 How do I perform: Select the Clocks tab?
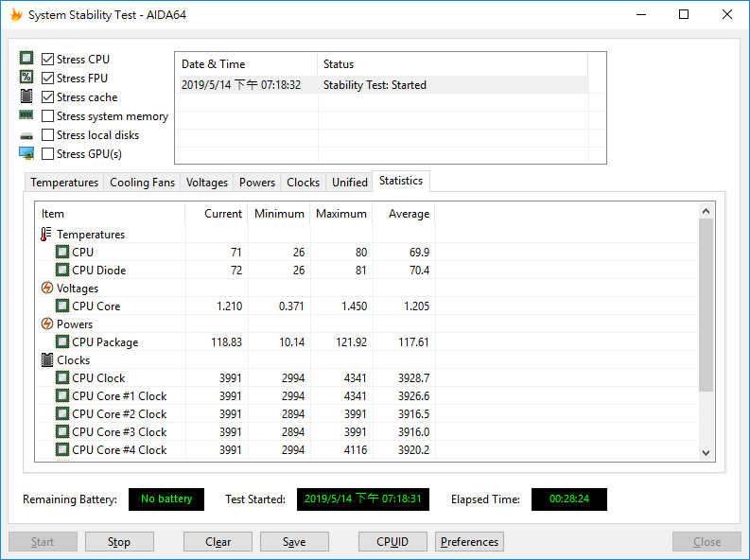tap(303, 183)
